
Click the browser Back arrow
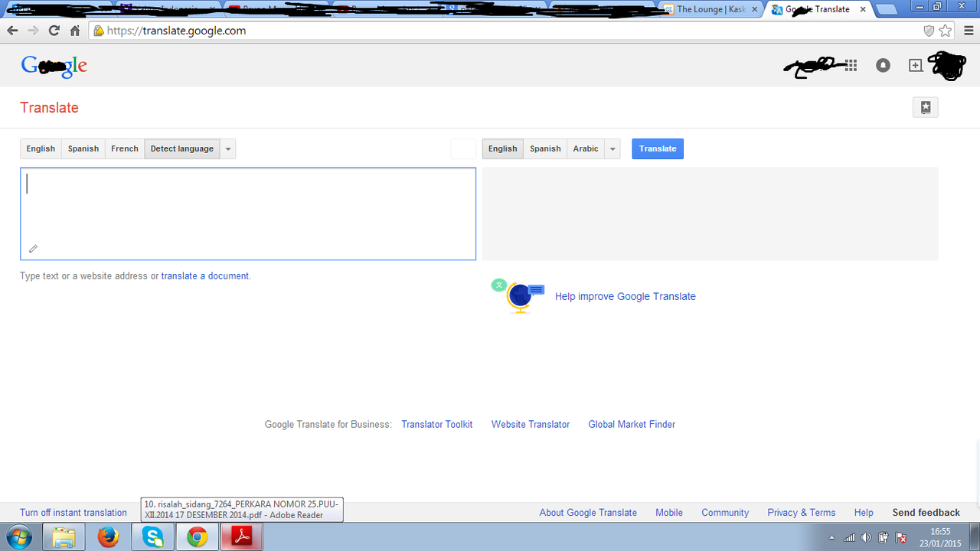12,31
